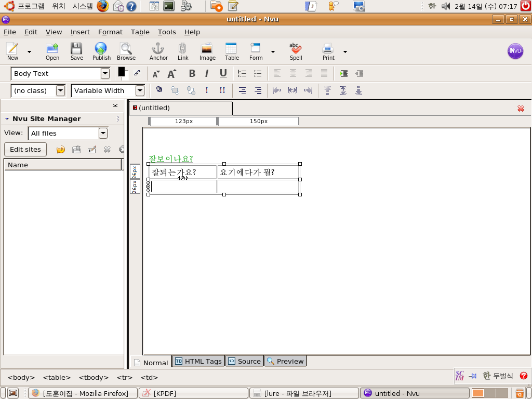The image size is (532, 399).
Task: Open the Image insert tool
Action: [x=207, y=51]
